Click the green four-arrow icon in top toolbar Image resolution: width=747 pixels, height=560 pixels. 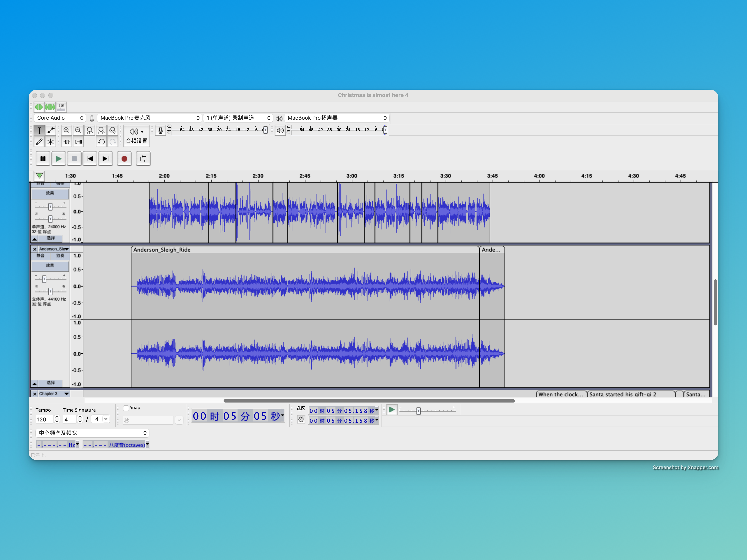click(50, 107)
